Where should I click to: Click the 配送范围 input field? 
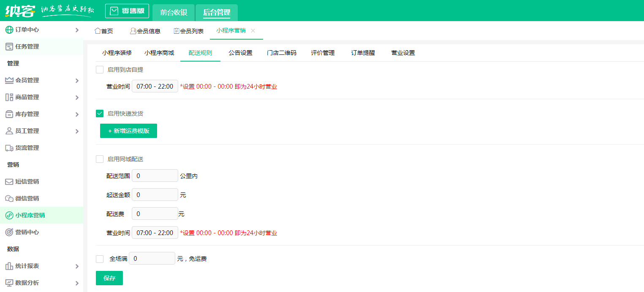coord(155,176)
